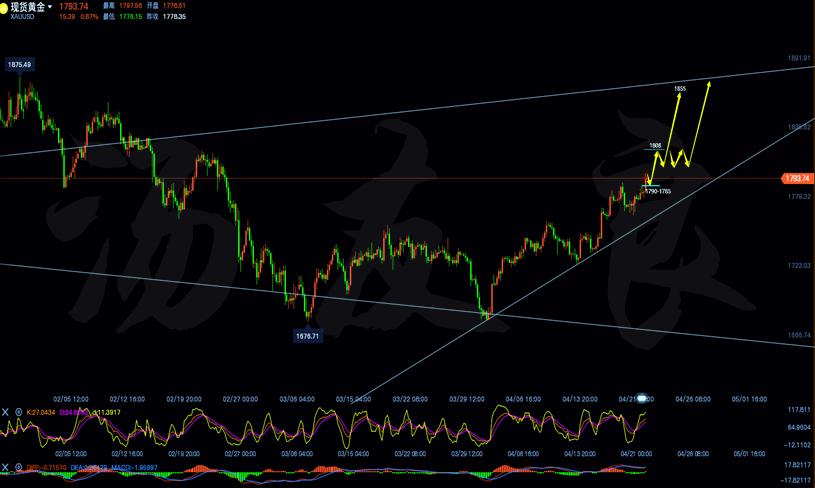
Task: Remove the MACD indicator with its X
Action: click(x=6, y=467)
